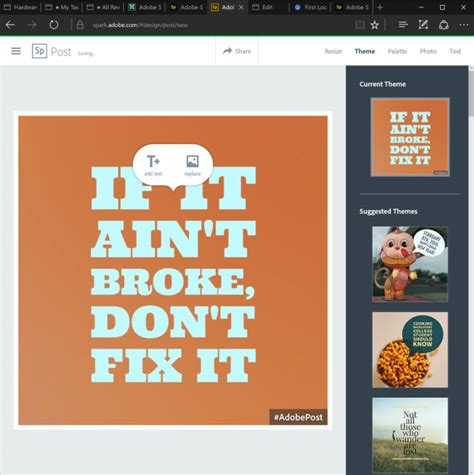Click the theme panel scrollbar
The height and width of the screenshot is (475, 474).
point(471,93)
